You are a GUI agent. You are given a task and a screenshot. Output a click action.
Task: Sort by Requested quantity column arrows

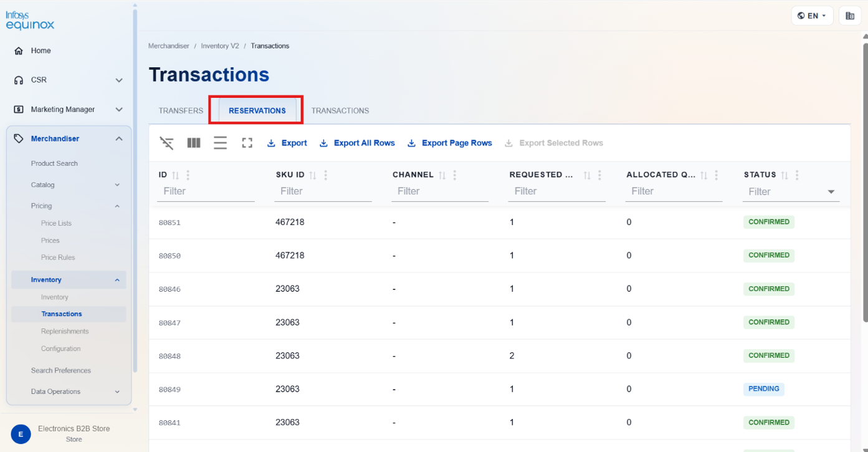point(587,175)
